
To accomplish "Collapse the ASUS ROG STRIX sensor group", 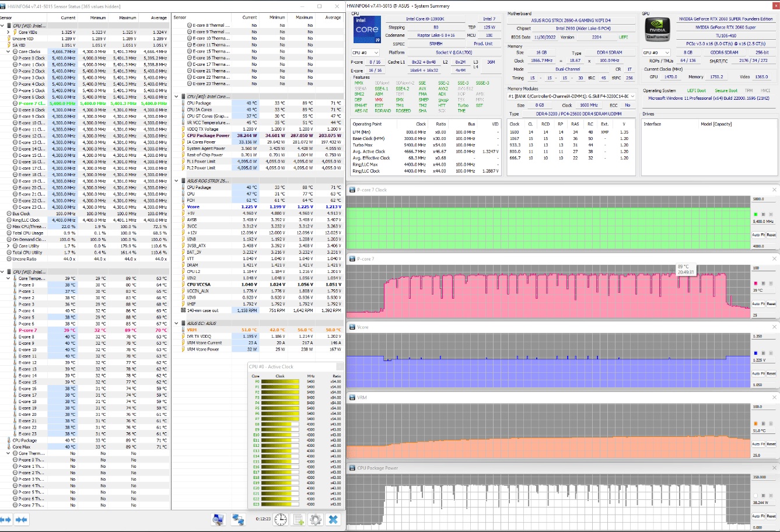I will pos(177,181).
